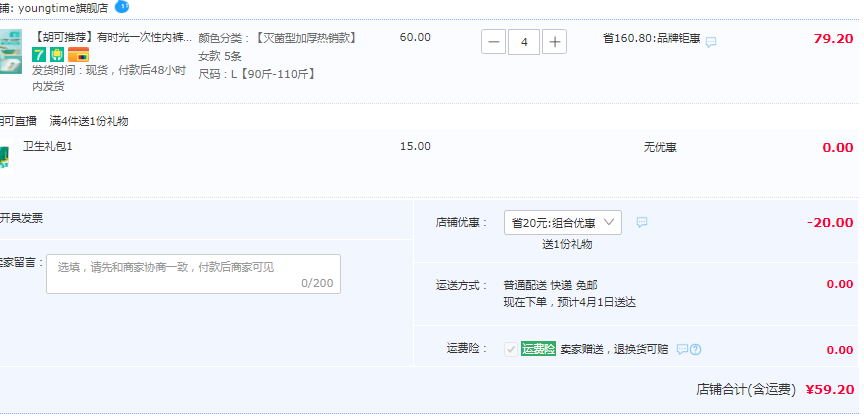Screen dimensions: 864x420
Task: Click the 女款 5条 specification text
Action: 220,56
